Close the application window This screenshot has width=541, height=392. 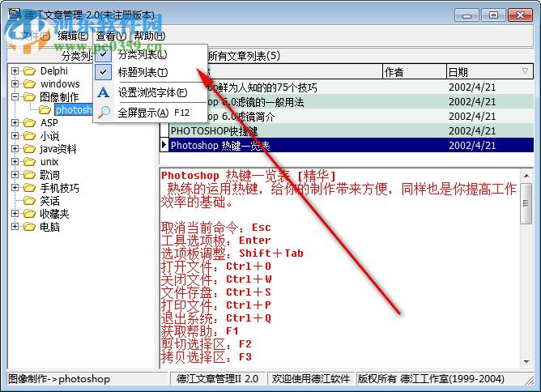click(520, 15)
